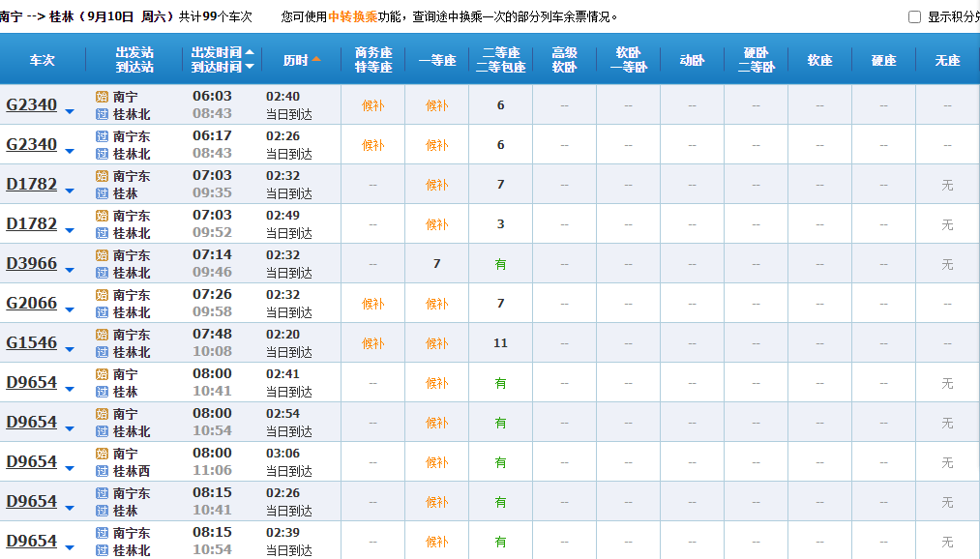The height and width of the screenshot is (559, 980).
Task: Select the 11 second-class seats cell for G1546
Action: coord(500,343)
